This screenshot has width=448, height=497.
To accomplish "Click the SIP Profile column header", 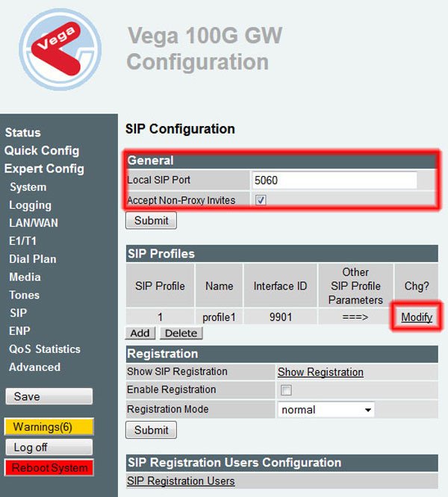I will tap(160, 286).
